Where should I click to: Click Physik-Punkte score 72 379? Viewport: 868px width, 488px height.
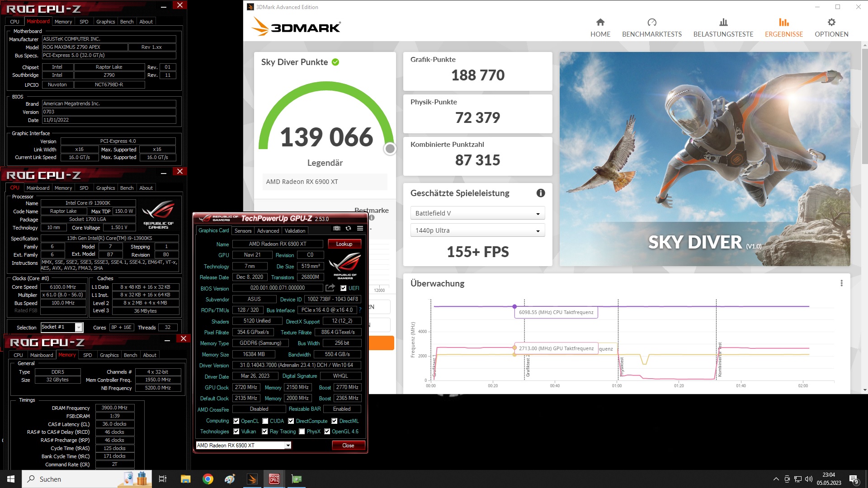click(477, 117)
